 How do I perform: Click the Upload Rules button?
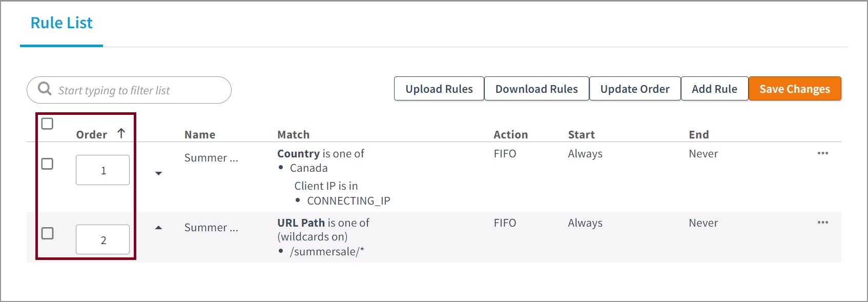pos(439,89)
